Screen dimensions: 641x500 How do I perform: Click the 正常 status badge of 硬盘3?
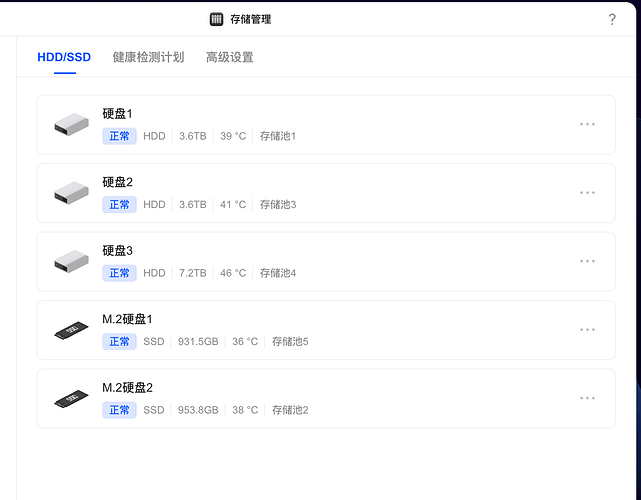point(119,273)
